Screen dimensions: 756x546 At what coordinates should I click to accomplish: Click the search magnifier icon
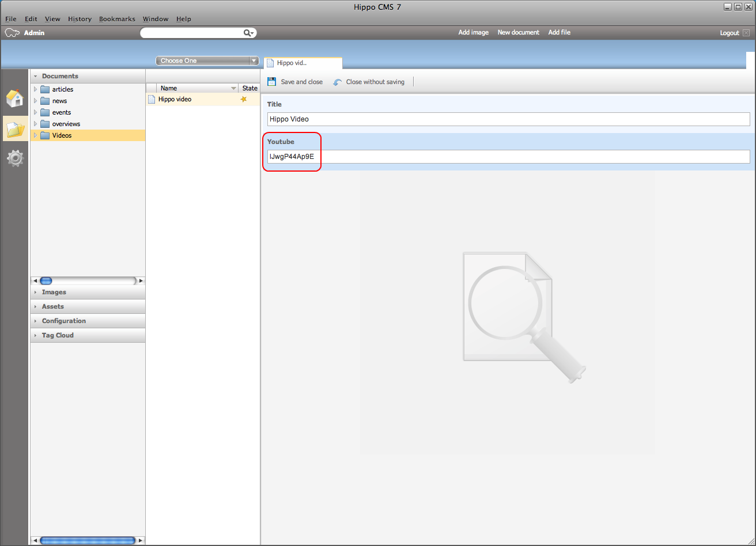point(248,33)
